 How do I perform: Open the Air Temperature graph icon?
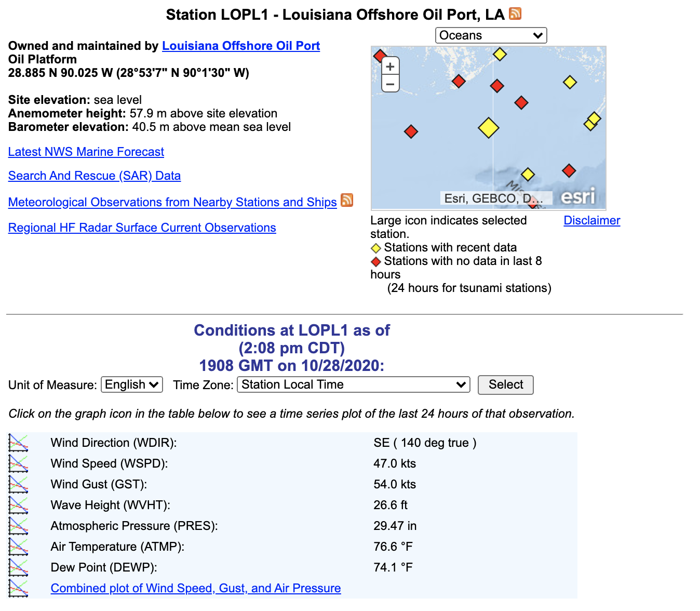coord(18,547)
